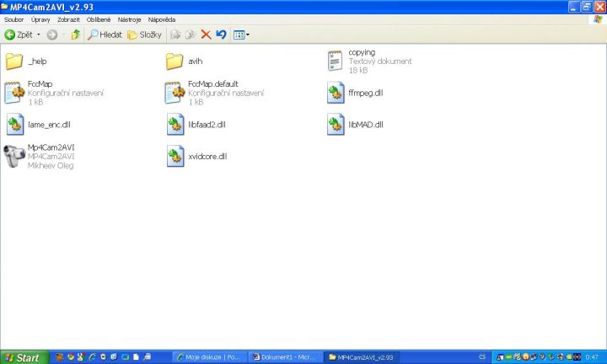The image size is (607, 364).
Task: Switch to the Moje diskuze taskbar window
Action: 208,357
